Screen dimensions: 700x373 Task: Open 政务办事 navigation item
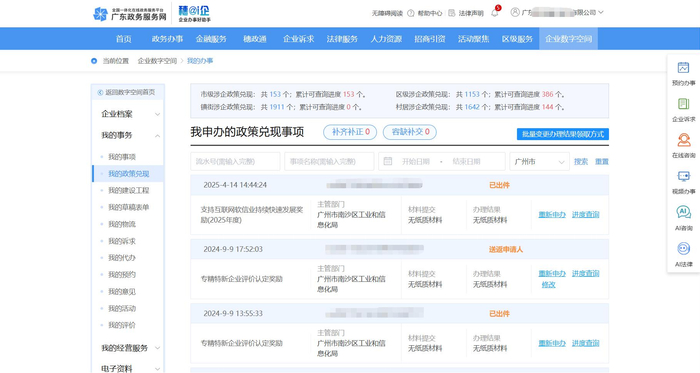tap(167, 39)
